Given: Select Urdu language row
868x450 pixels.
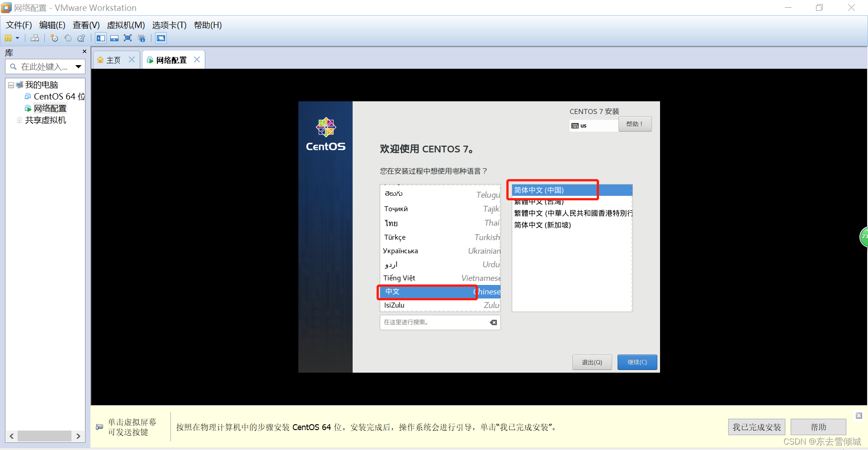Looking at the screenshot, I should click(440, 264).
